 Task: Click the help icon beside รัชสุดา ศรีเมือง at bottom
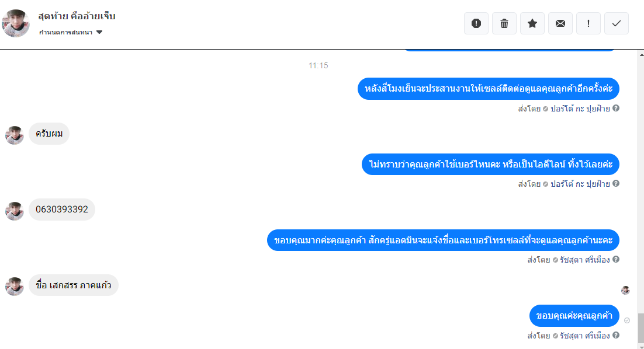[616, 335]
